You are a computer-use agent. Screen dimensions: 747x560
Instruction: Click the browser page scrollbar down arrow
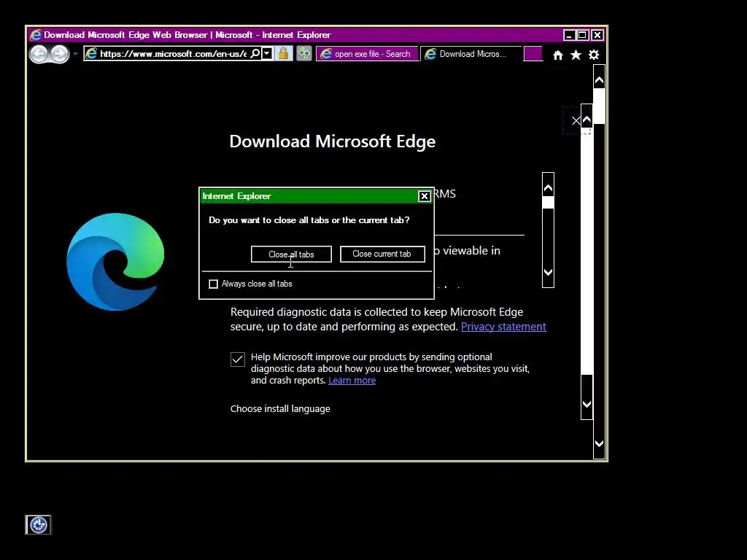coord(600,443)
